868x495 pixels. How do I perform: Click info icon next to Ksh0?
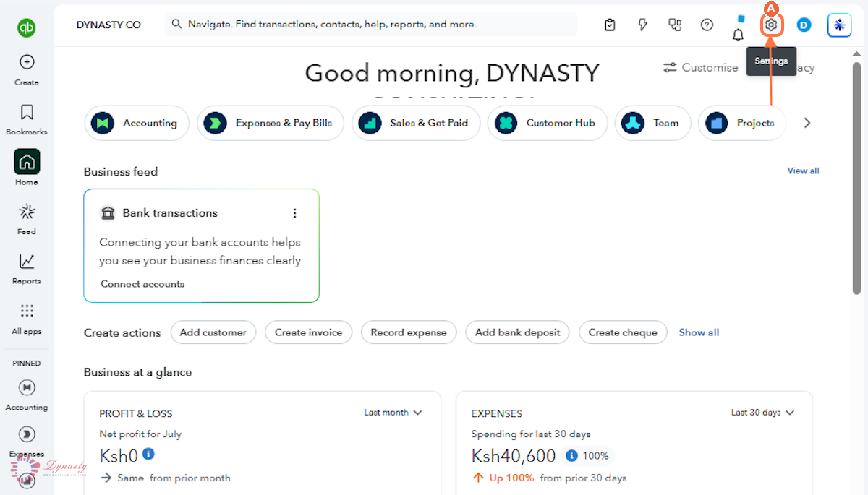[x=148, y=454]
